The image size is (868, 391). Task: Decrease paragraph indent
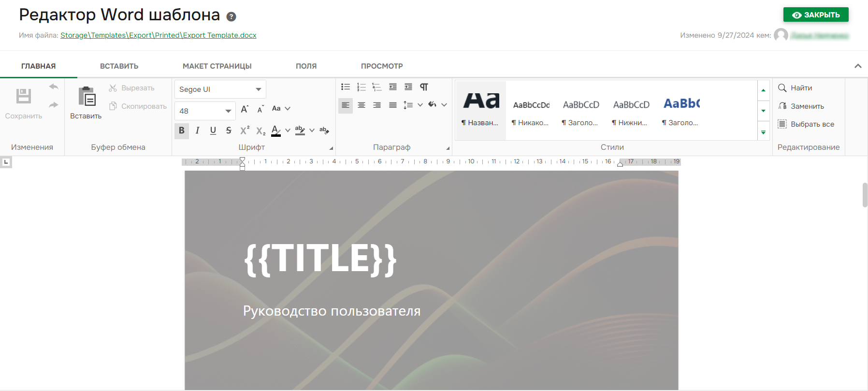(x=393, y=87)
